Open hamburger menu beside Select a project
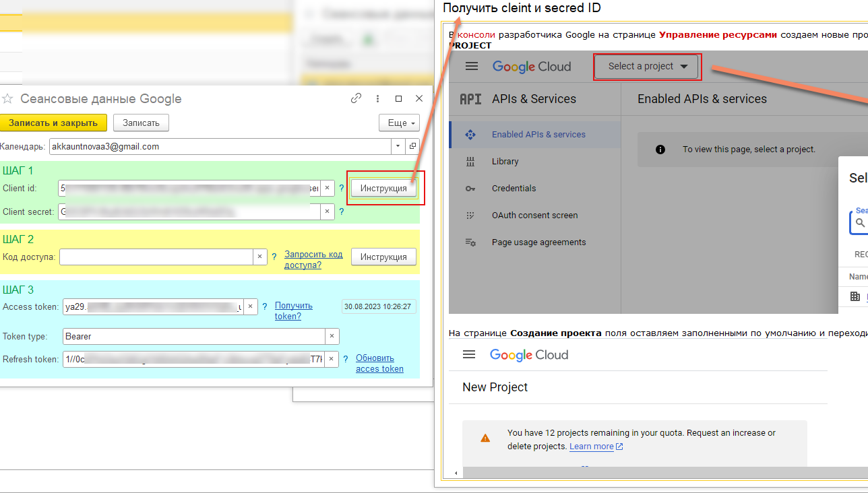The width and height of the screenshot is (868, 493). (x=472, y=66)
